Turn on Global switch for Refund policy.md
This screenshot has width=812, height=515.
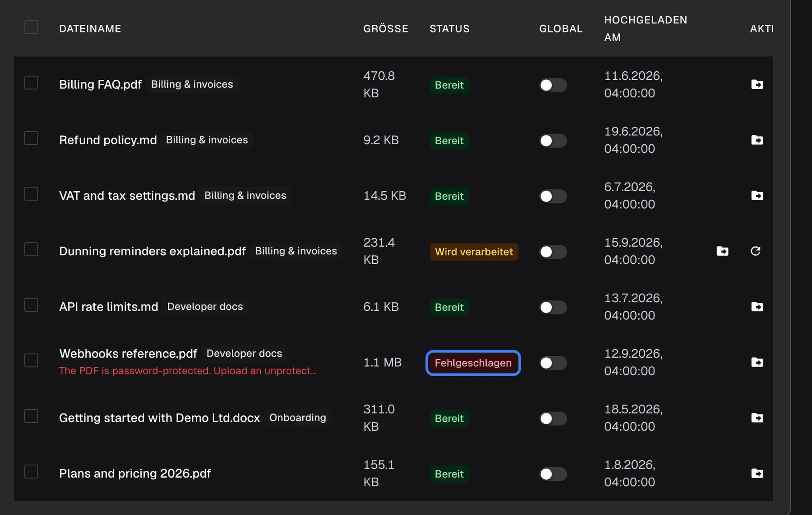[553, 141]
